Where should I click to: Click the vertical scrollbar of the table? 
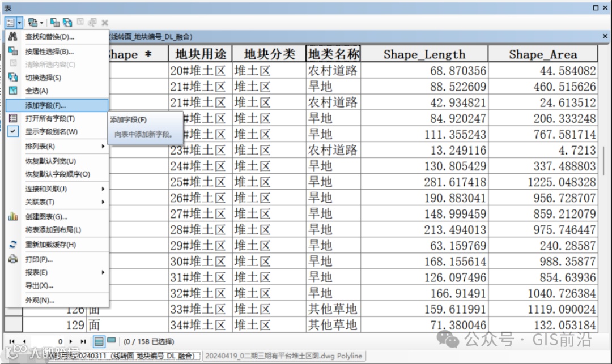point(604,161)
